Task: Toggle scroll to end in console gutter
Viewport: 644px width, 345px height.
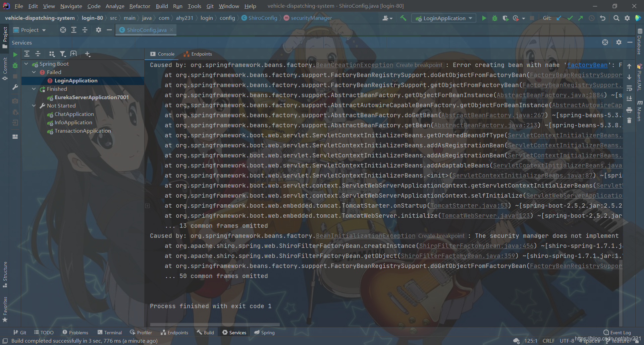Action: click(629, 99)
